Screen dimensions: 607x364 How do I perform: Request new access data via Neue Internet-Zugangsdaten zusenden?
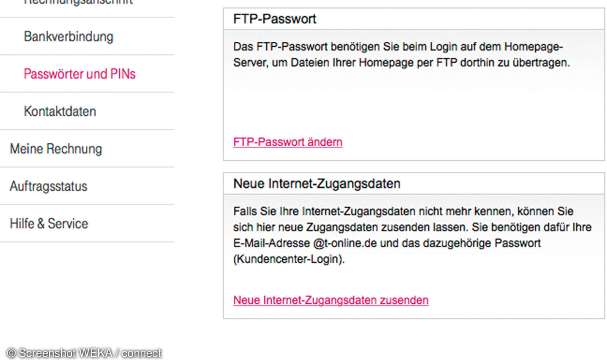click(330, 300)
